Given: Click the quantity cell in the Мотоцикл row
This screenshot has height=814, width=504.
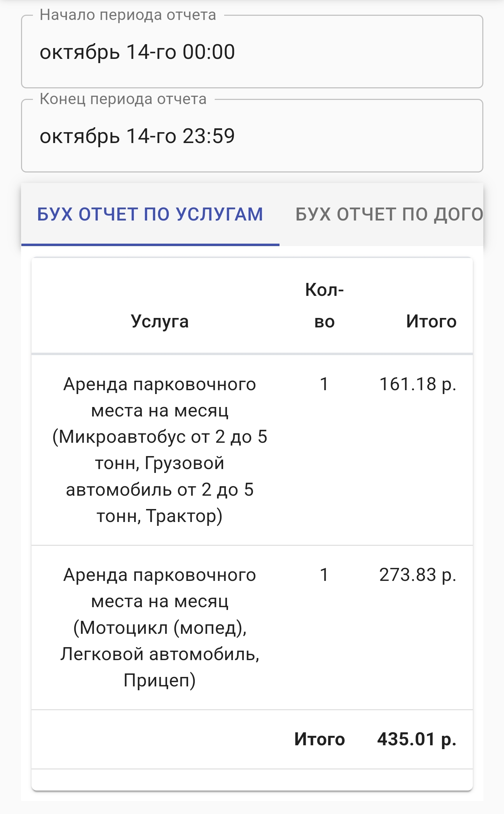Looking at the screenshot, I should pos(324,575).
